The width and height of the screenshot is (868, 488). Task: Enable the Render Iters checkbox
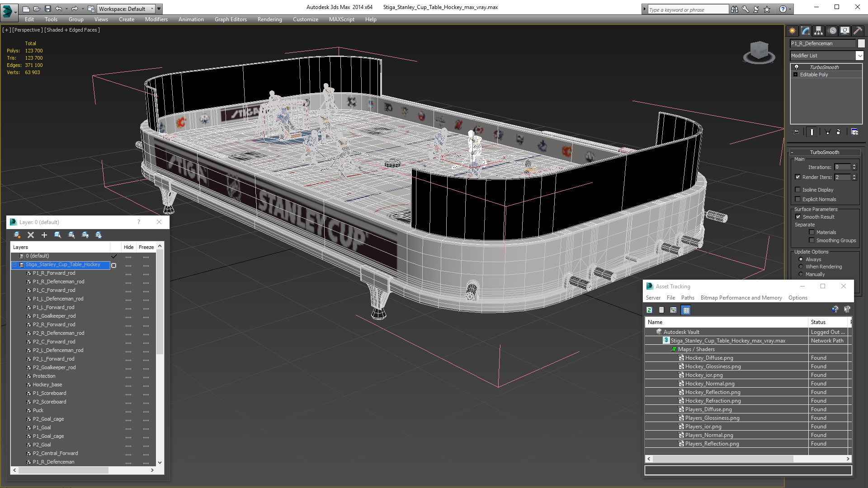pos(798,177)
